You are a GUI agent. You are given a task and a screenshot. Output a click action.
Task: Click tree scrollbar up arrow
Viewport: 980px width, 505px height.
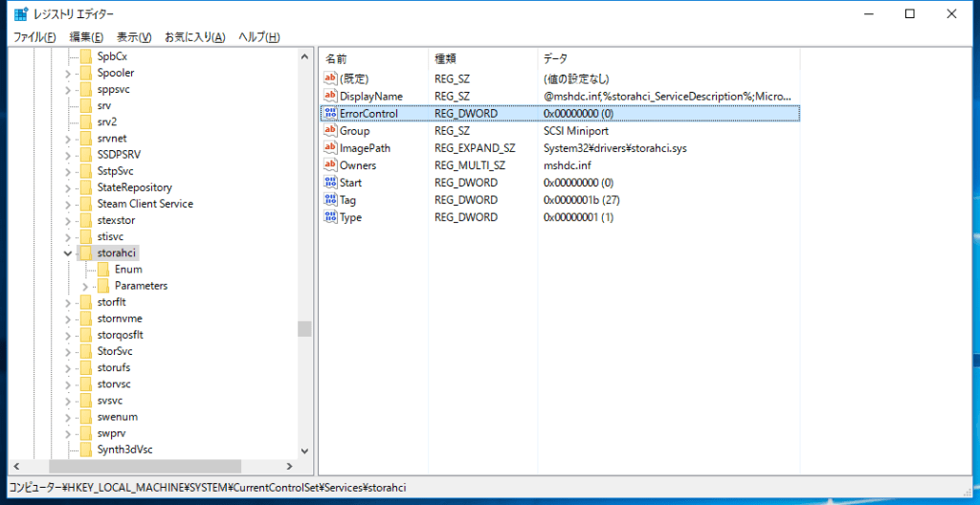(304, 56)
